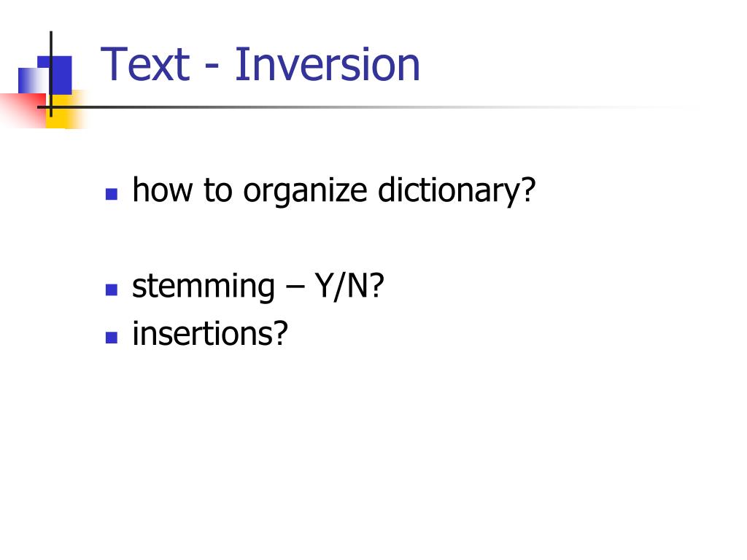The width and height of the screenshot is (747, 560).
Task: Select the 'insertions?' bullet text
Action: 210,333
